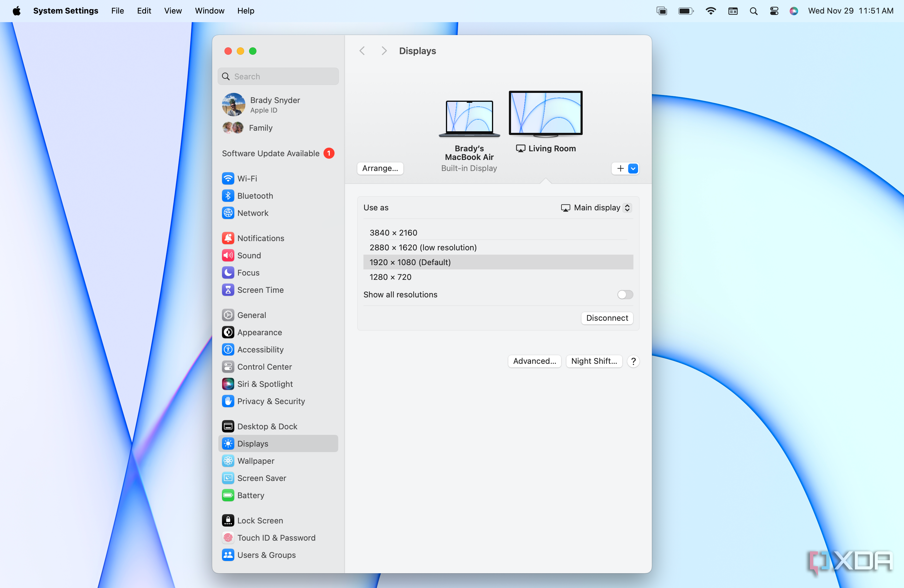
Task: Open add display dropdown arrow
Action: pyautogui.click(x=633, y=168)
